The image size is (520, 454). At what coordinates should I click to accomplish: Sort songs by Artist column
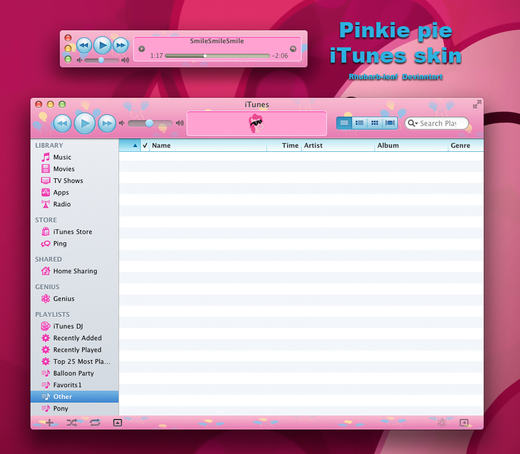(x=338, y=145)
